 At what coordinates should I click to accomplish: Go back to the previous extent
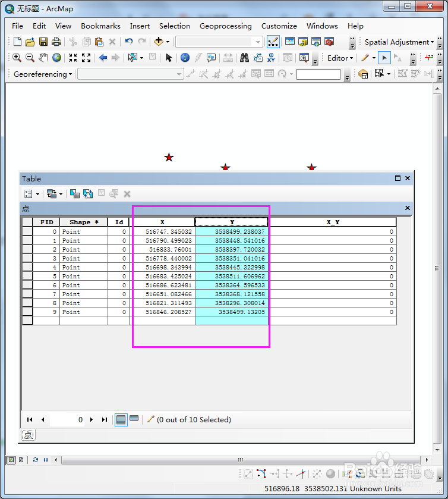click(x=103, y=58)
